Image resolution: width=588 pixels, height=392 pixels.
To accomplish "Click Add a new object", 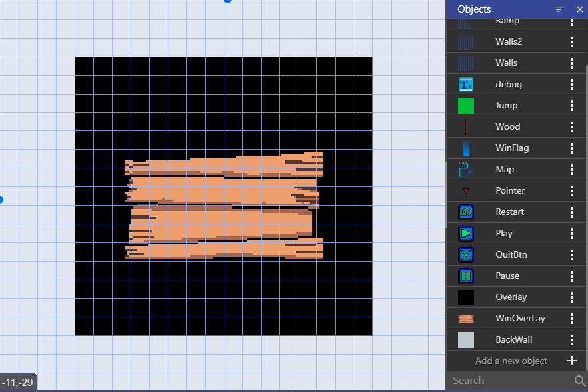I will (x=511, y=361).
